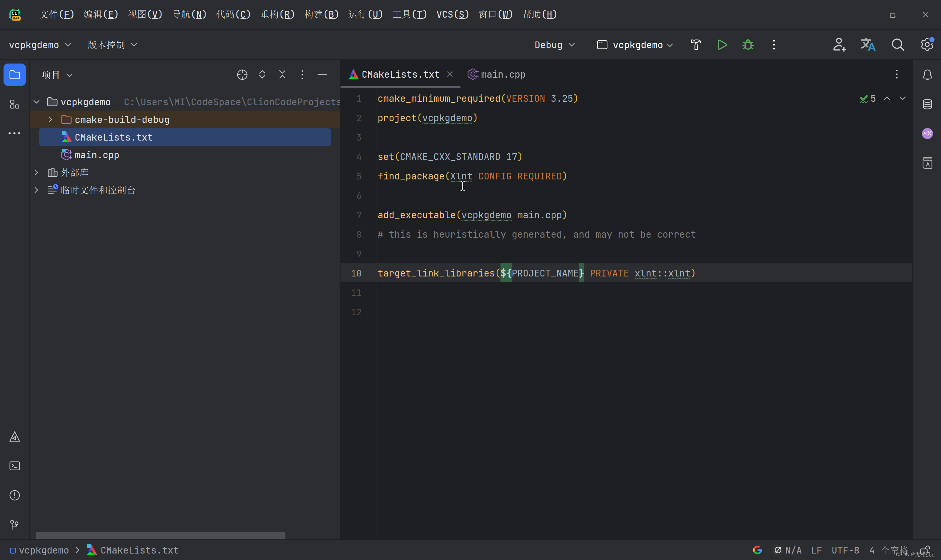Toggle the Project tool window folder button
Image resolution: width=941 pixels, height=560 pixels.
pyautogui.click(x=14, y=75)
